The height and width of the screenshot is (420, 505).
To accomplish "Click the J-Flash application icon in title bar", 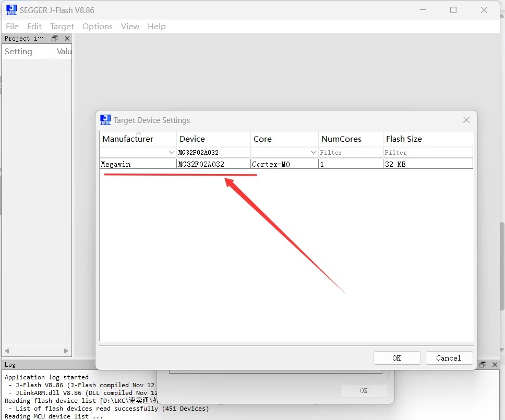I will [x=11, y=10].
